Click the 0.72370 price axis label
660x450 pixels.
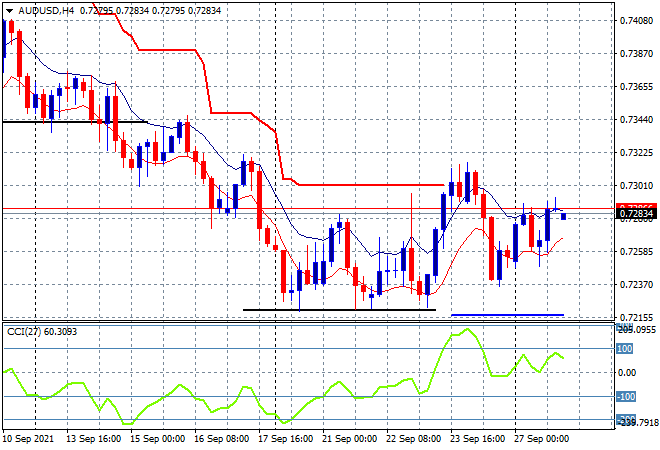click(636, 285)
